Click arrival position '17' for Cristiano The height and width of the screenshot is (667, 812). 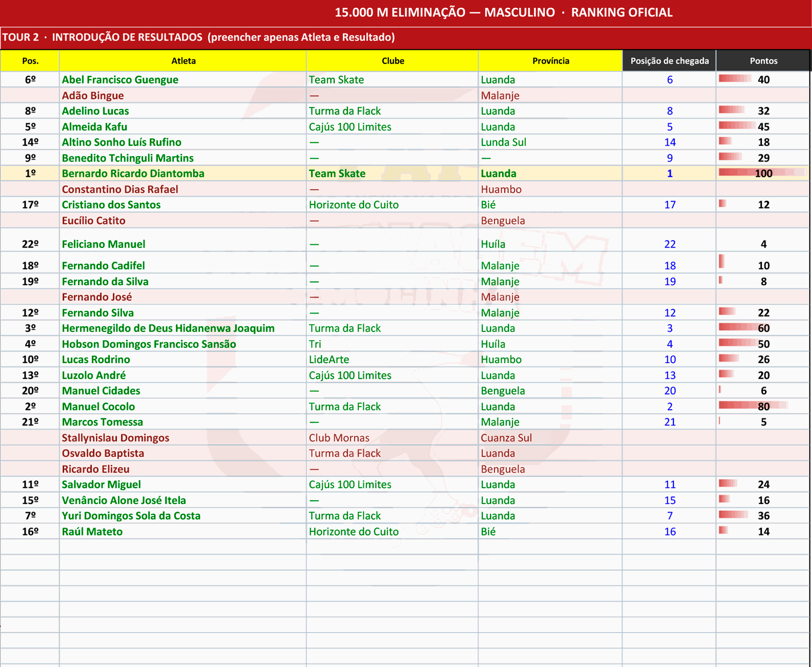coord(669,204)
